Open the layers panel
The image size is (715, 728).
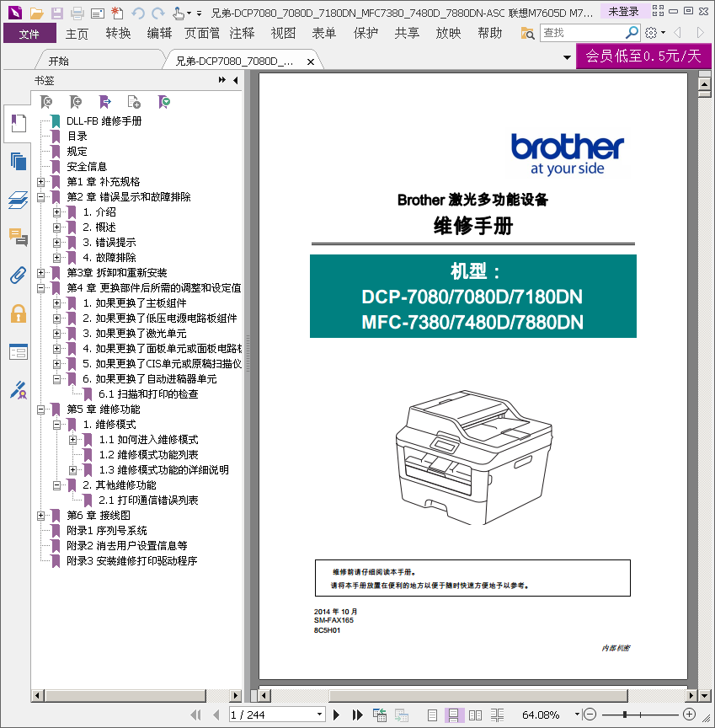tap(18, 200)
